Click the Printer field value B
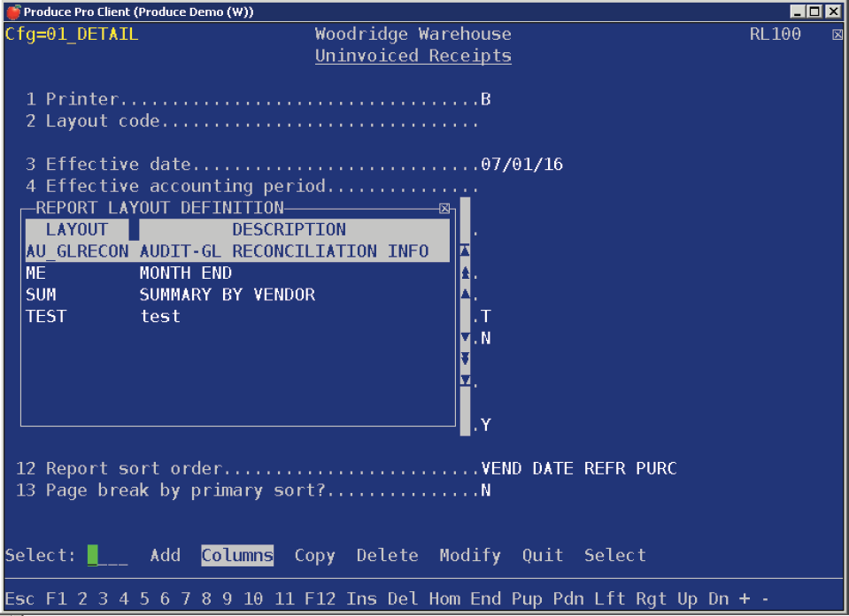Viewport: 849px width, 616px height. pos(486,99)
